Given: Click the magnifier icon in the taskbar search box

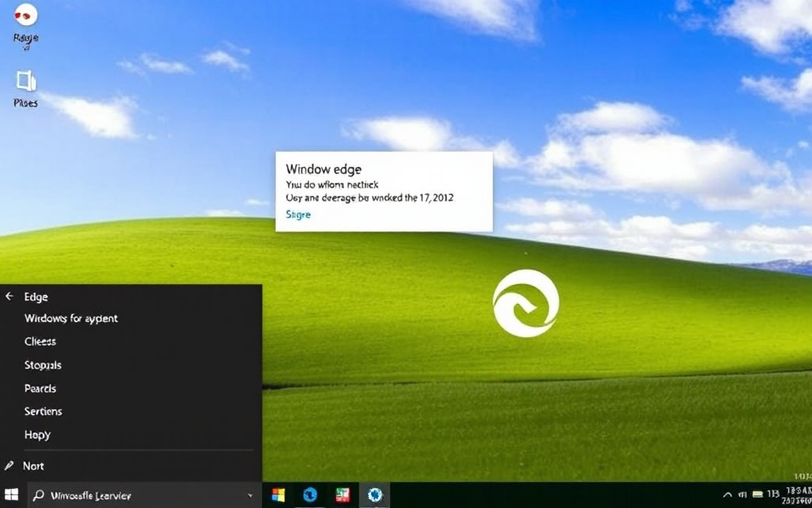Looking at the screenshot, I should [x=38, y=495].
